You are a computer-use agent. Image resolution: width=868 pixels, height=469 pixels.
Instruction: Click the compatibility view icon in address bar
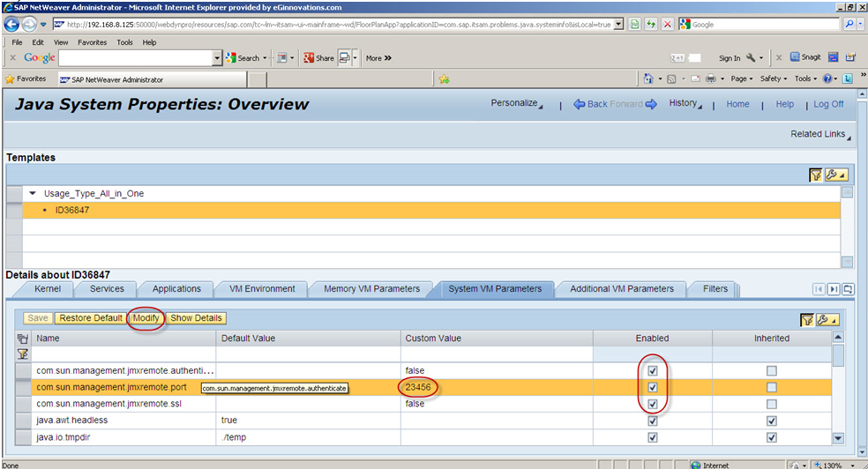(x=635, y=25)
